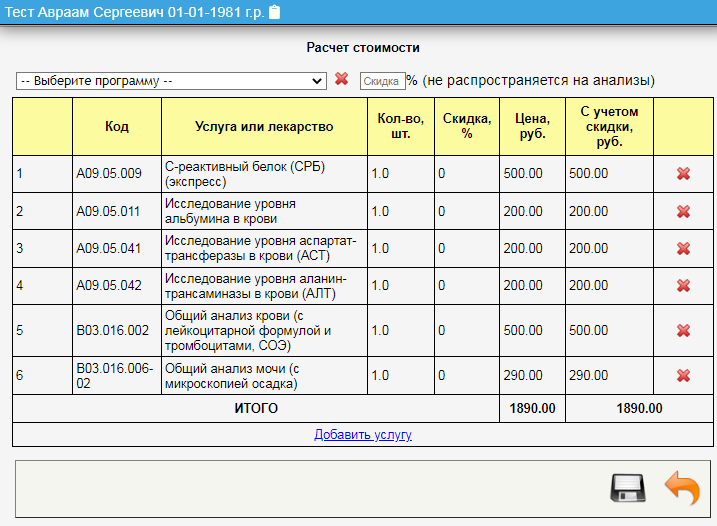Screen dimensions: 717x526
Task: Select quantity cell for Общий анализ мочи
Action: [x=400, y=376]
